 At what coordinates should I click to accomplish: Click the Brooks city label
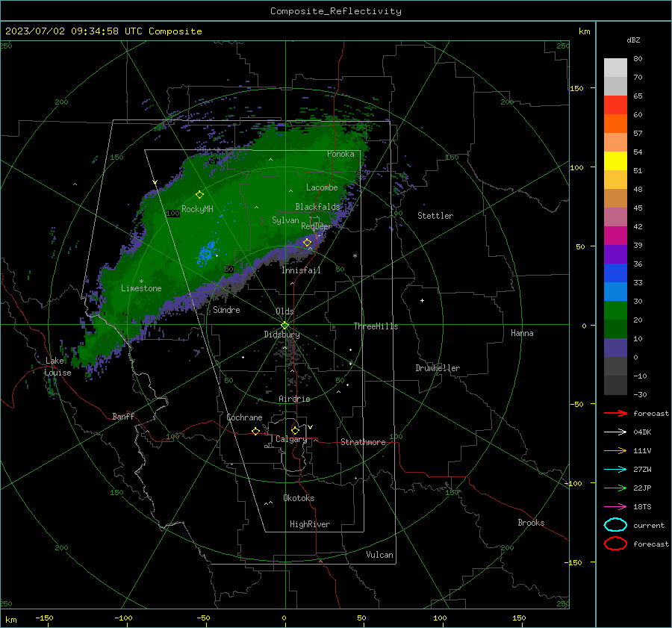(531, 523)
